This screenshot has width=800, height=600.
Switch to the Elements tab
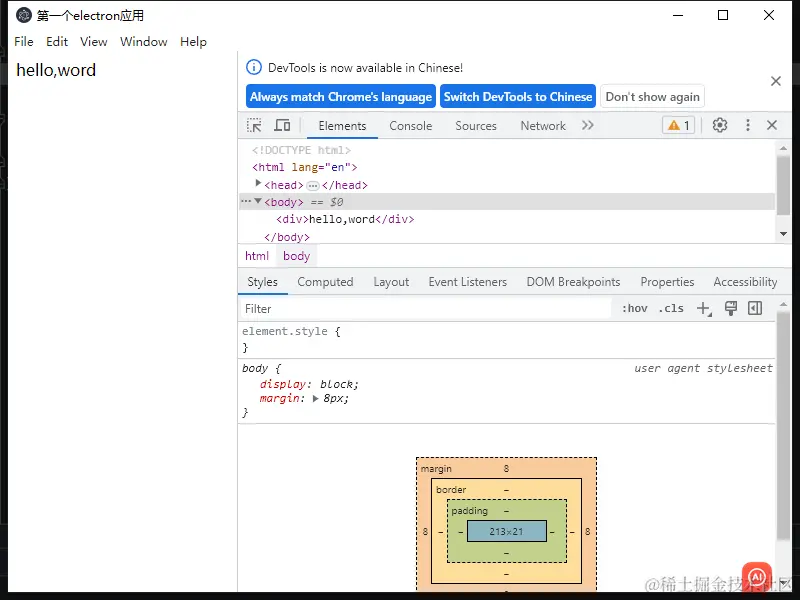[x=342, y=126]
